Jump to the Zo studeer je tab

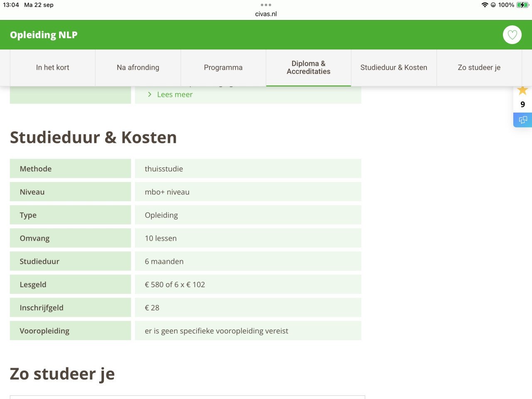[479, 67]
